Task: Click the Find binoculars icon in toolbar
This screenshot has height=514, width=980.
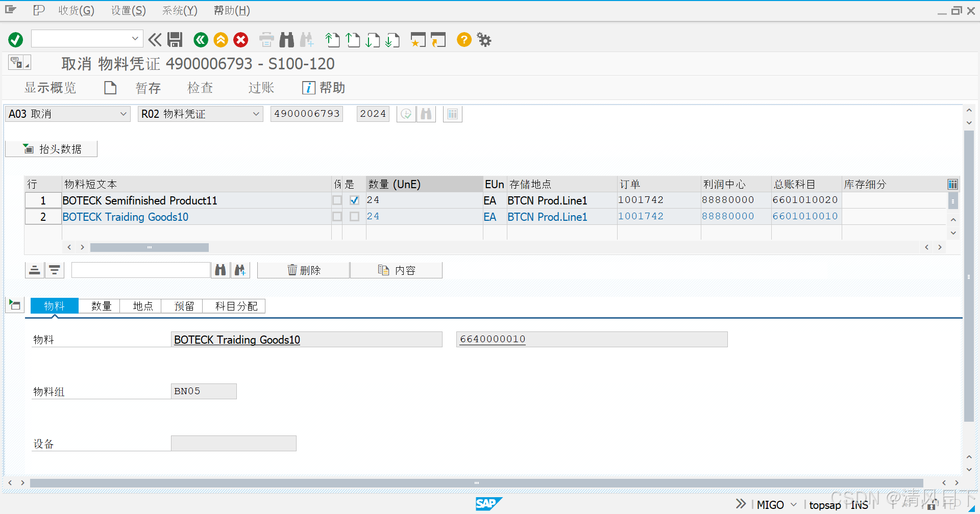Action: (x=287, y=39)
